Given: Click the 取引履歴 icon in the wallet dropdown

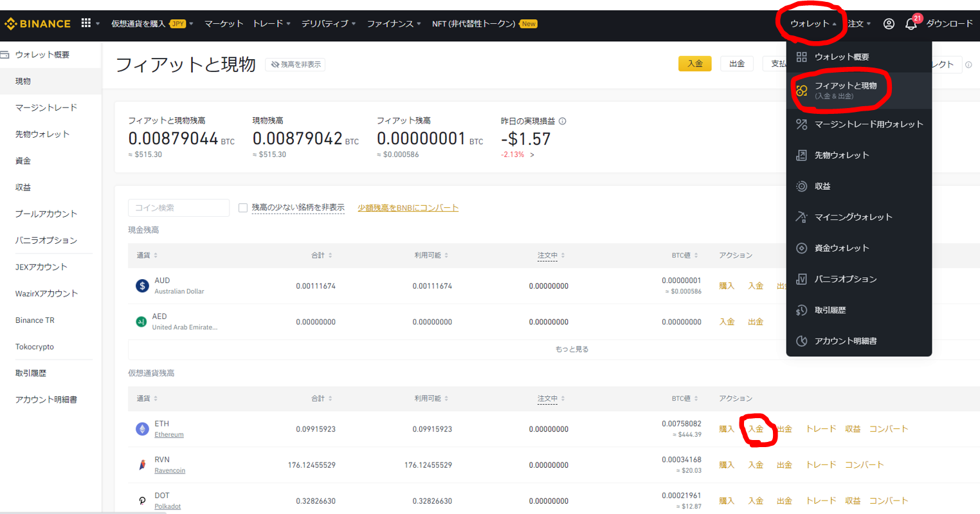Looking at the screenshot, I should click(802, 309).
